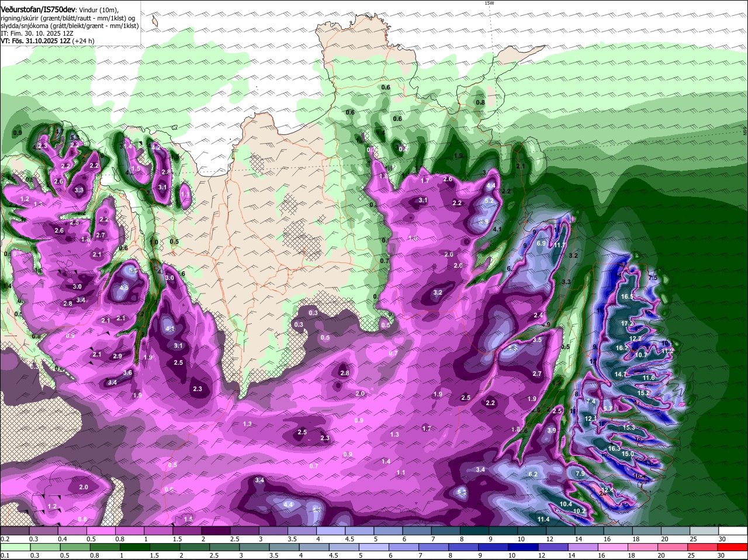Click the 4.9 value label
The height and width of the screenshot is (560, 748).
pos(546,324)
